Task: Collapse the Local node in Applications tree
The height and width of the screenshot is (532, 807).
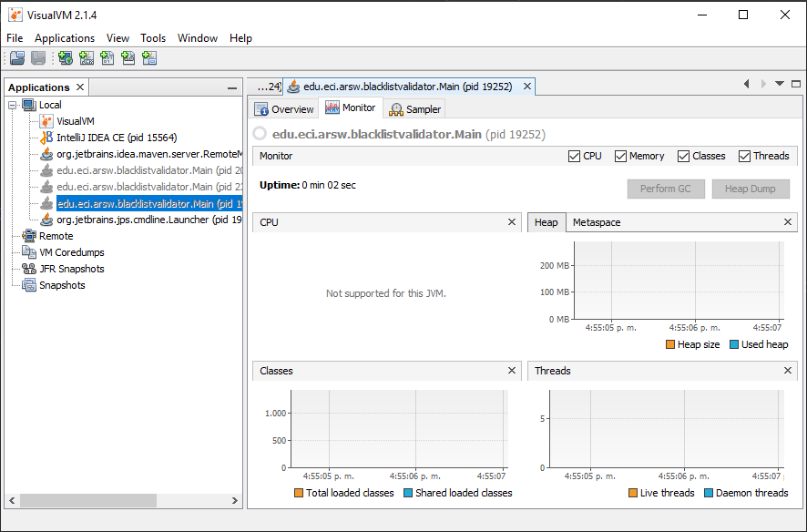Action: [13, 104]
